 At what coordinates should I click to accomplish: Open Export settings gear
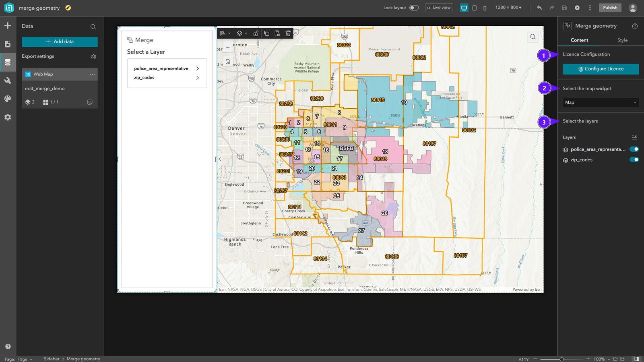tap(93, 57)
